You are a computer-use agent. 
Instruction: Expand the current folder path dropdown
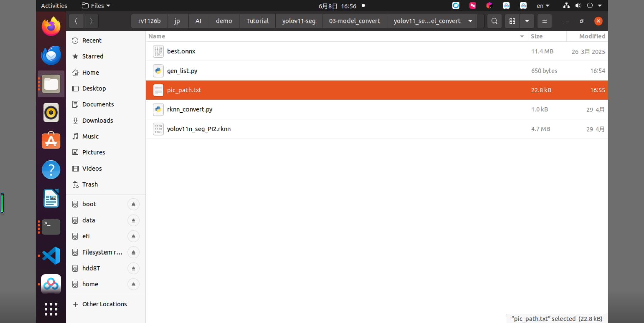click(470, 21)
